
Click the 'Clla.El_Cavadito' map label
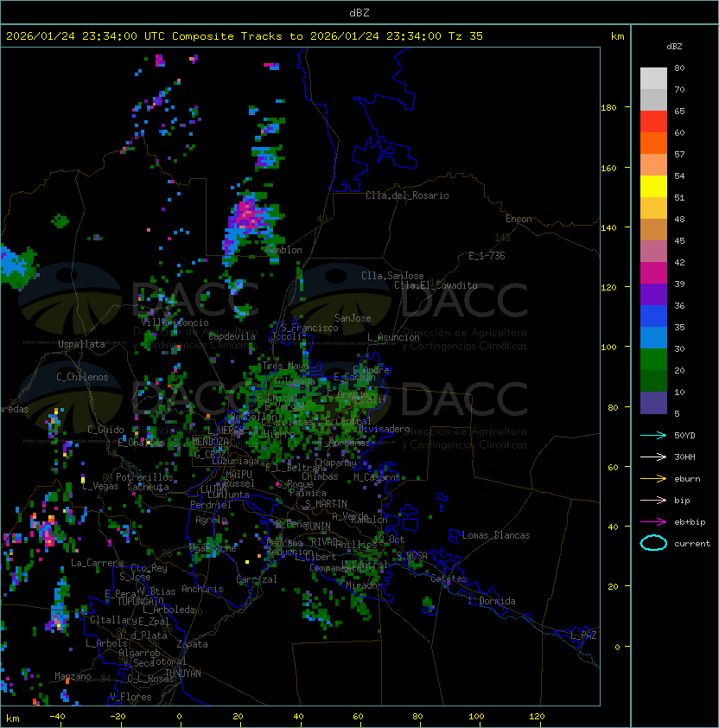[436, 285]
